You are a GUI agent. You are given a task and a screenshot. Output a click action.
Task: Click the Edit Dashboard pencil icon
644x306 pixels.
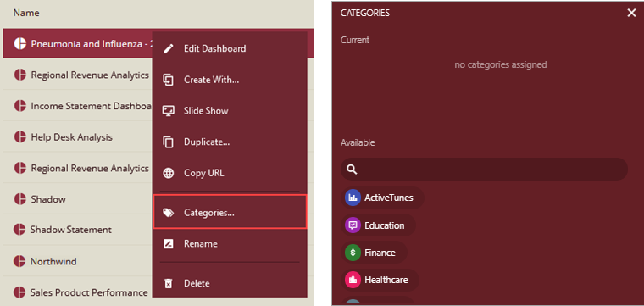click(x=169, y=49)
